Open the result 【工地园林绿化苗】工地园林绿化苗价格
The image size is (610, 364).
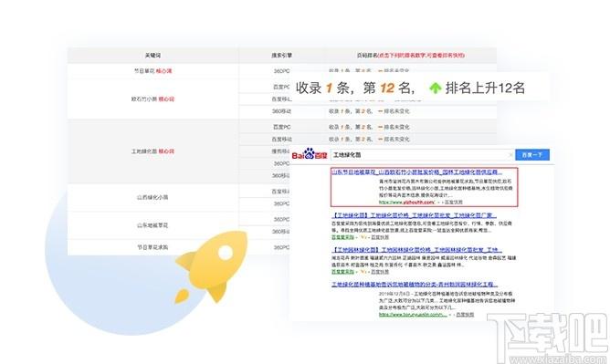(x=416, y=250)
